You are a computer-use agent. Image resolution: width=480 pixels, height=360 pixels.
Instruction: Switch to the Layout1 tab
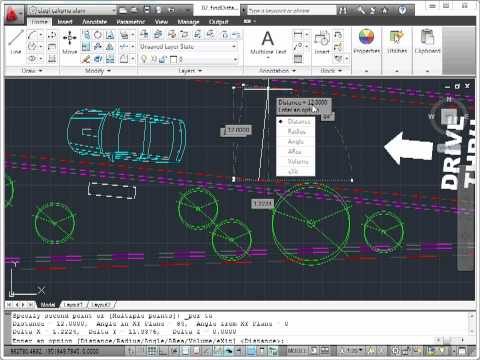[73, 305]
